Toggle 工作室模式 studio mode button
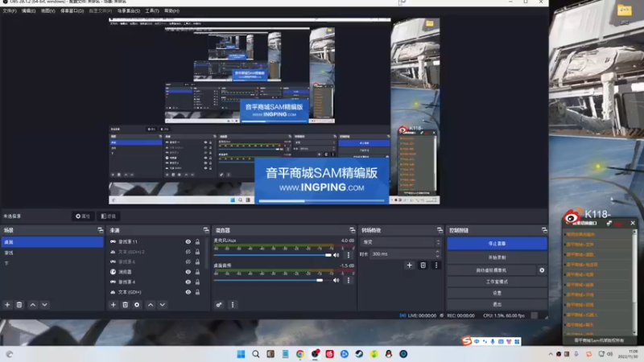This screenshot has height=362, width=644. click(x=497, y=282)
